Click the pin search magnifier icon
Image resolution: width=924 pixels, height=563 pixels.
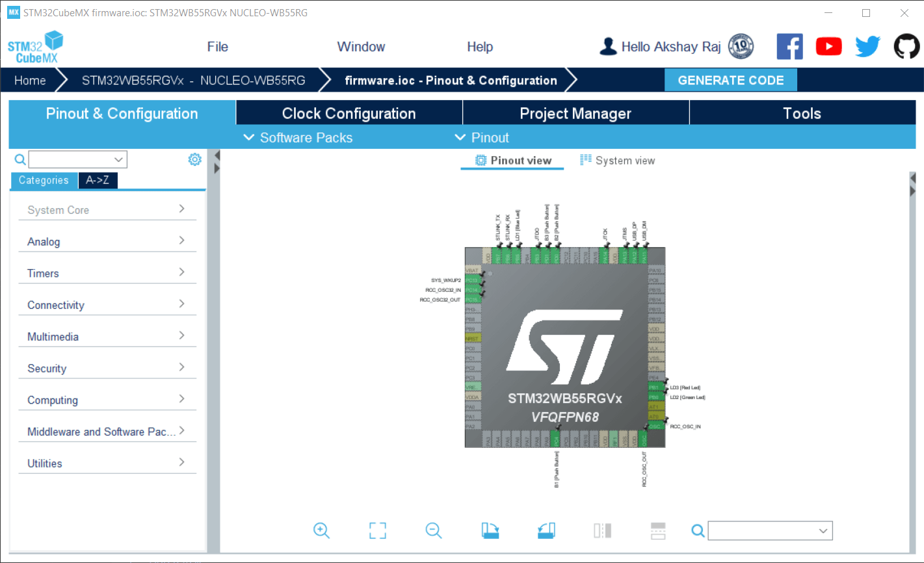[698, 531]
